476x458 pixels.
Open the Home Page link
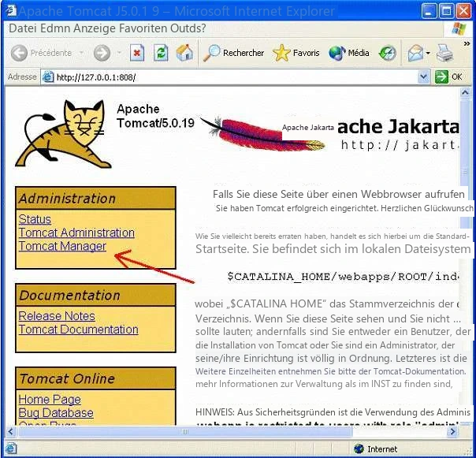[x=50, y=399]
